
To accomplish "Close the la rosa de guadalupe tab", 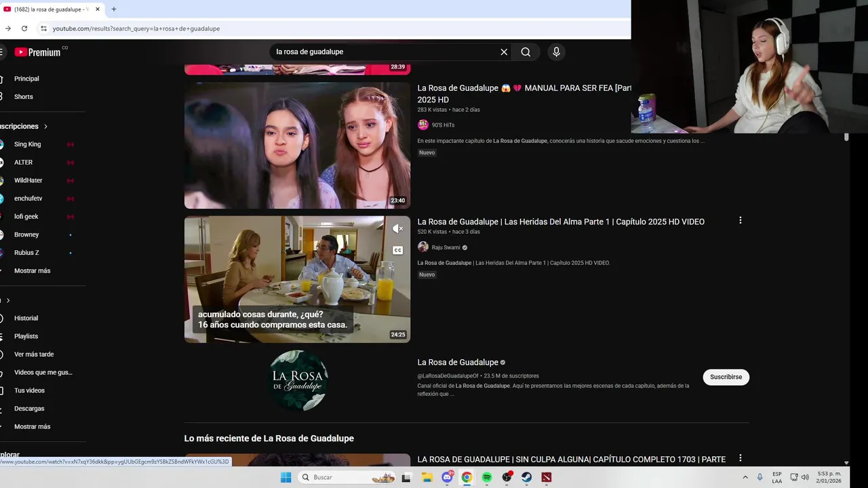I will [98, 9].
